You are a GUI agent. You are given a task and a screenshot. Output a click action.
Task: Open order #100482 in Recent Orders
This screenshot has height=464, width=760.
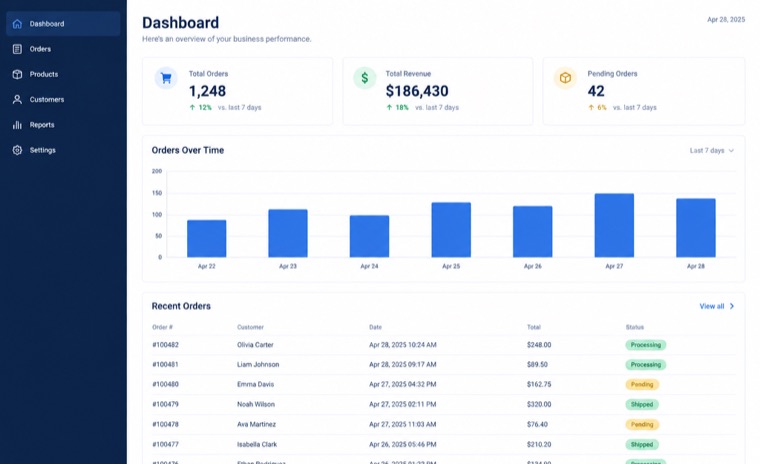(165, 345)
